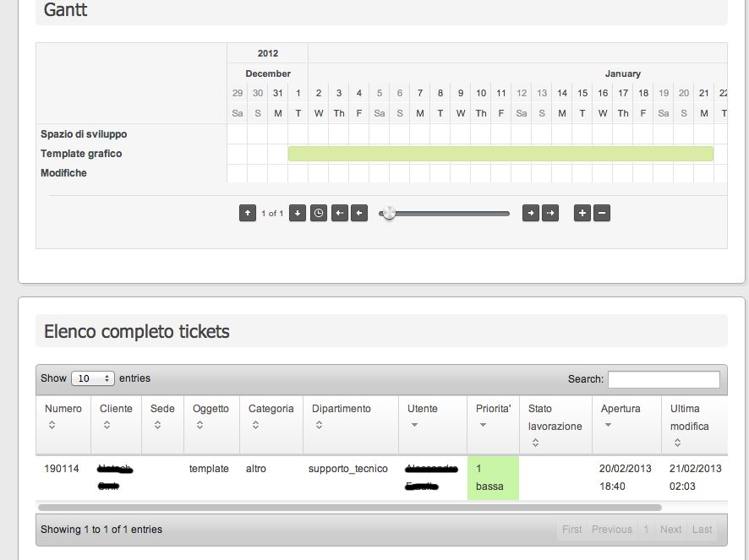This screenshot has width=749, height=560.
Task: Select the Spazio di sviluppo Gantt row
Action: 84,134
